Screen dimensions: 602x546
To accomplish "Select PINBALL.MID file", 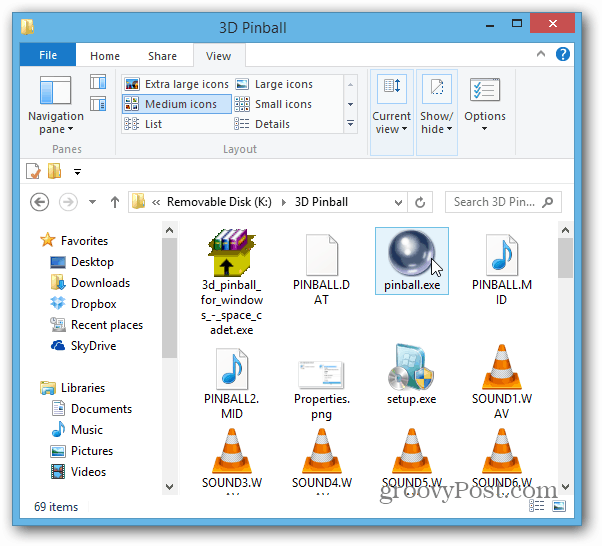I will [501, 269].
